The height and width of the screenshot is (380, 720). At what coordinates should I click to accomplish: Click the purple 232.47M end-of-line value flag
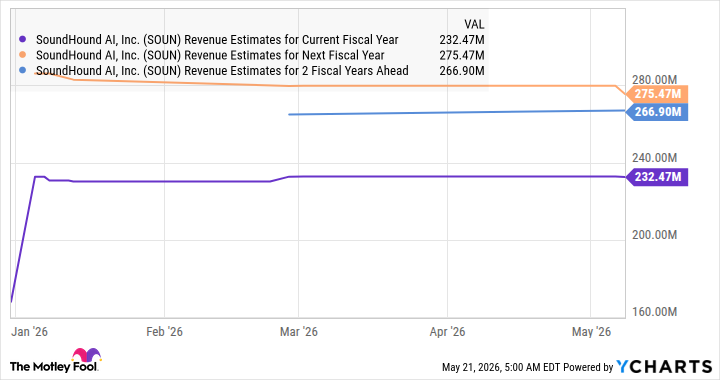(x=657, y=177)
